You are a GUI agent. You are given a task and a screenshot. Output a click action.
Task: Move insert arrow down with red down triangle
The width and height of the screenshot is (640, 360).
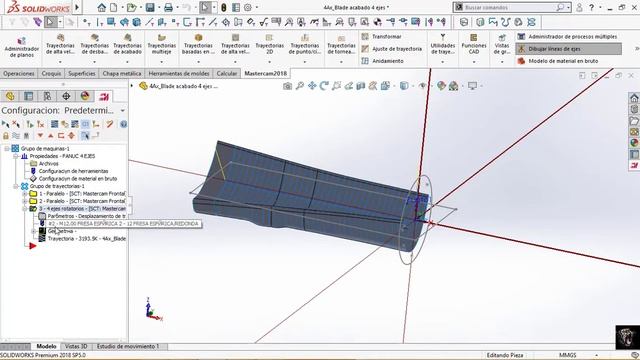click(x=40, y=136)
